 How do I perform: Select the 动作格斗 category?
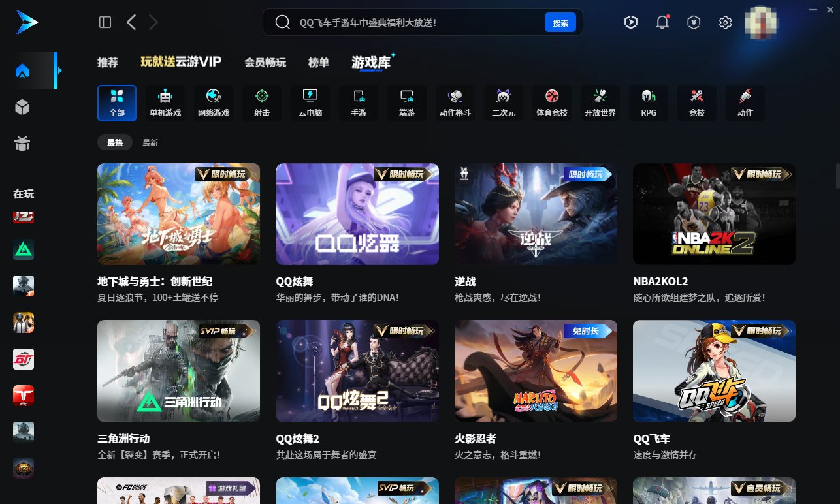tap(455, 103)
